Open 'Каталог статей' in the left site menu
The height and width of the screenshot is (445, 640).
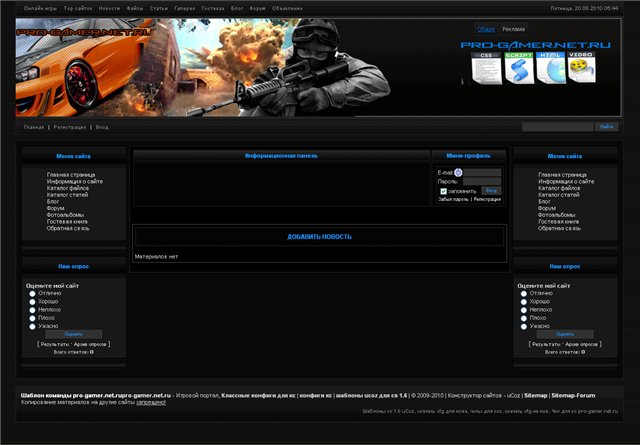coord(67,195)
